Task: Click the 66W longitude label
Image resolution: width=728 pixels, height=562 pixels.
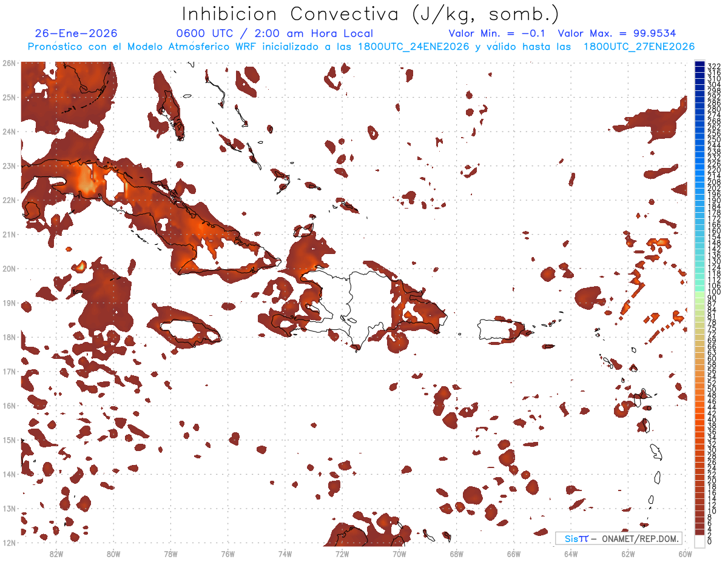Action: pos(514,553)
